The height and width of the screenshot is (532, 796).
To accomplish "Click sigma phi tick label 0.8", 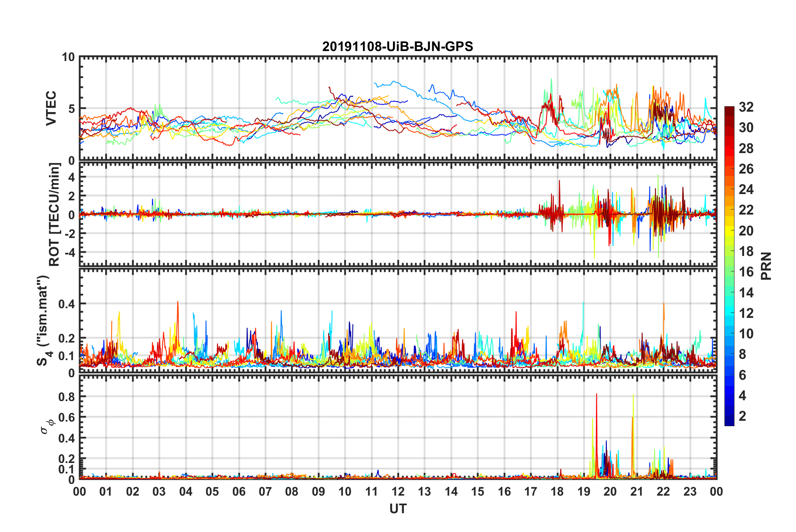I will (x=67, y=396).
